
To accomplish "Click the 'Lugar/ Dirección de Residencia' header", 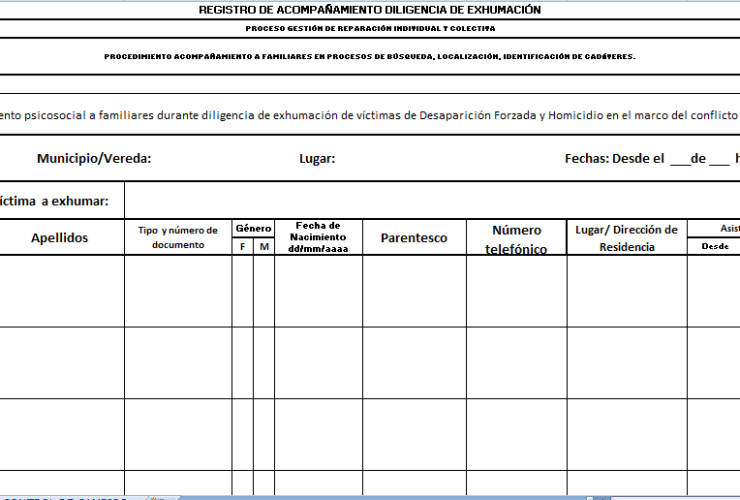I will pos(627,237).
